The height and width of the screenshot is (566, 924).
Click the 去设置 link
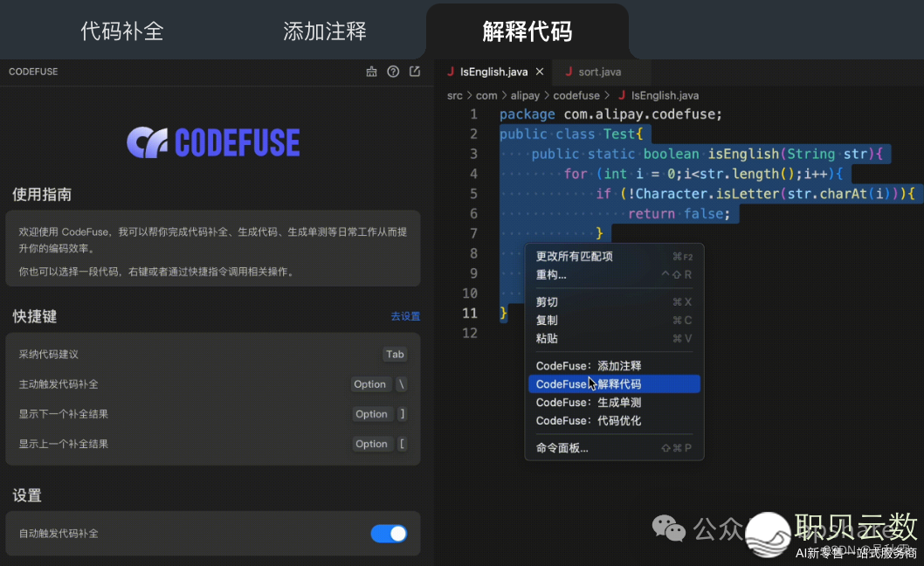coord(405,316)
